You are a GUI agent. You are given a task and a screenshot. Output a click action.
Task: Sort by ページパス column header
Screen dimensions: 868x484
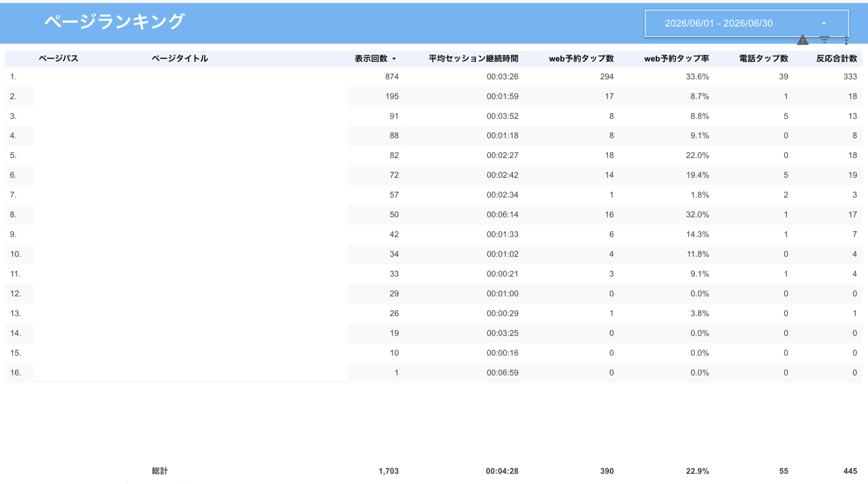pos(59,59)
